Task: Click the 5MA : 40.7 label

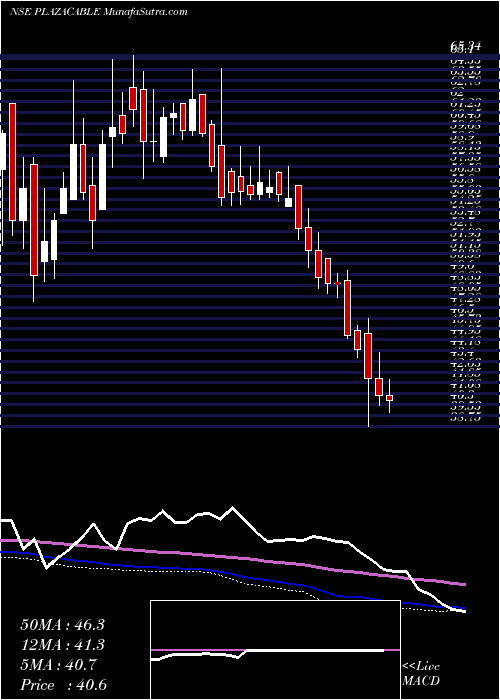Action: click(60, 665)
